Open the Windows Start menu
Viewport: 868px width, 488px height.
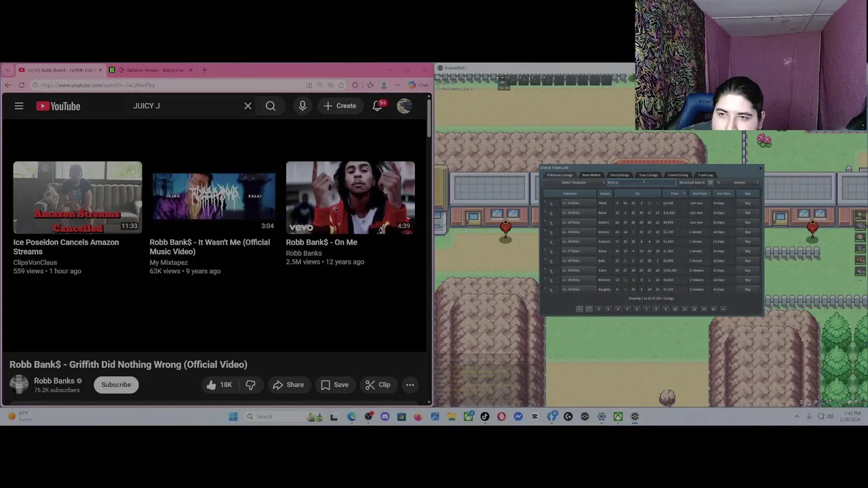[x=233, y=416]
